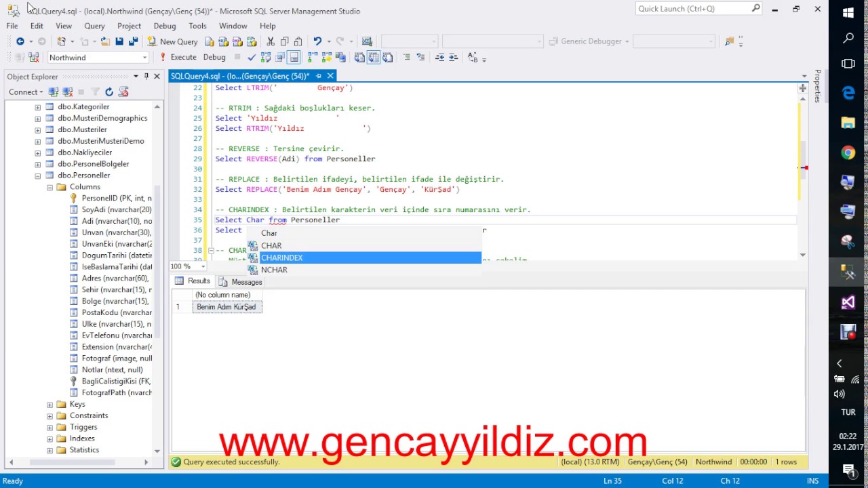Screen dimensions: 868x488
Task: Close the SQLQuery4.sql query tab
Action: tap(330, 76)
